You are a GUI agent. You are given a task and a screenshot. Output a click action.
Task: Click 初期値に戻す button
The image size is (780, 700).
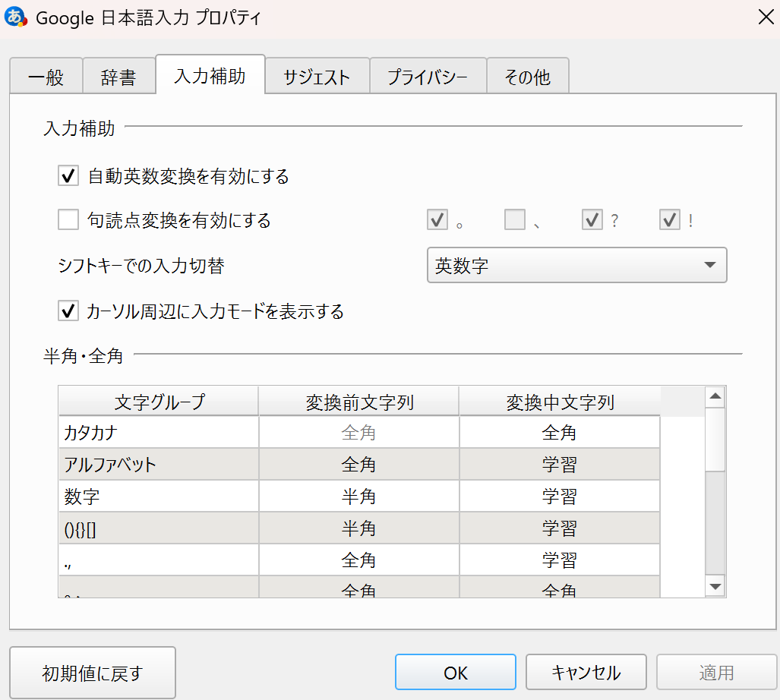coord(93,673)
